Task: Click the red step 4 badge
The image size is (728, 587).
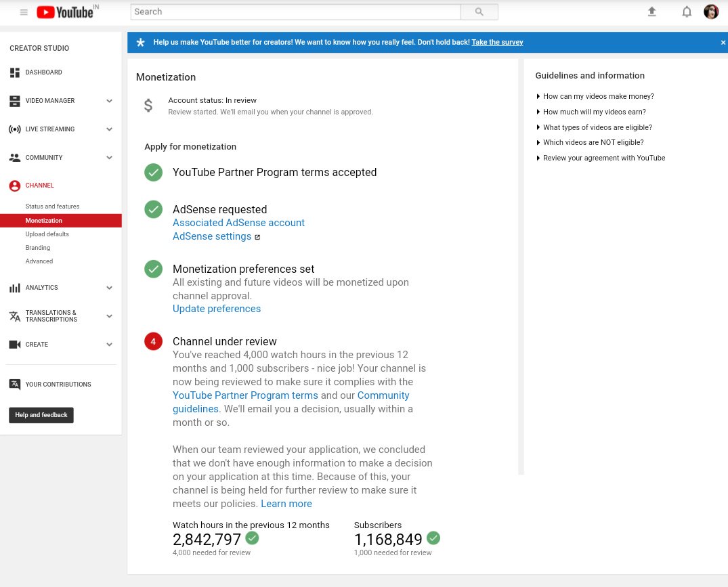Action: click(x=153, y=341)
